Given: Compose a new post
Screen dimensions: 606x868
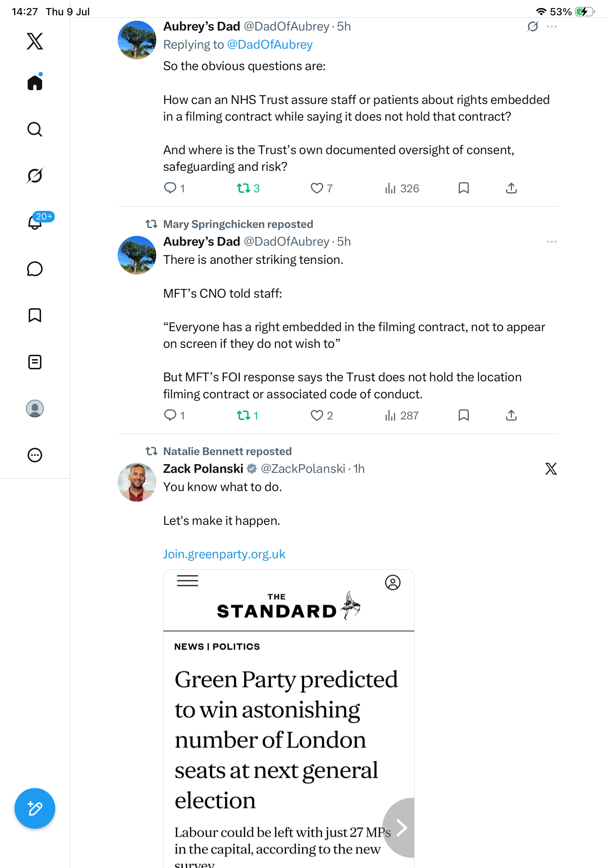Looking at the screenshot, I should coord(35,808).
